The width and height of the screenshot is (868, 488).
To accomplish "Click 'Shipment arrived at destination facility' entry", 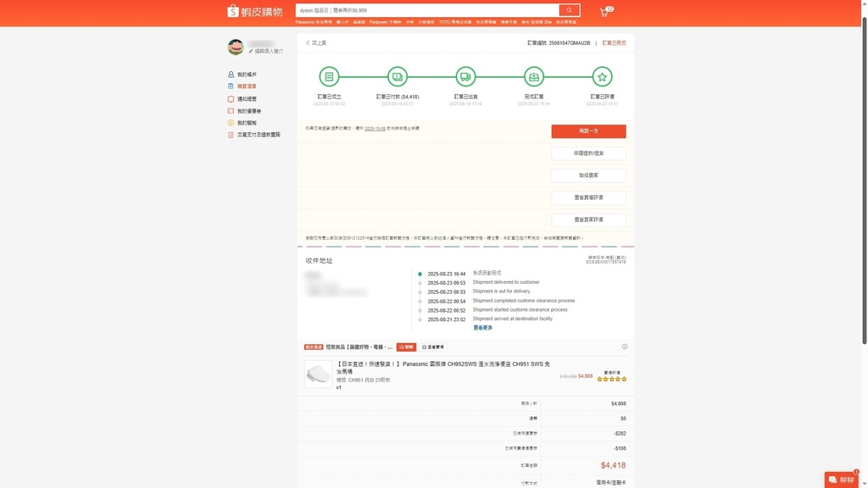I will click(513, 319).
